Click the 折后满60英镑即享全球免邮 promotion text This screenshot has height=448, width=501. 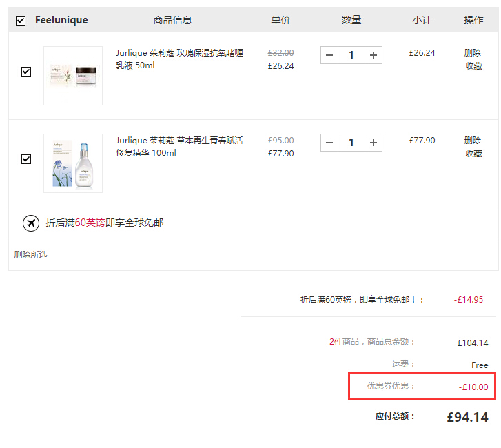[105, 223]
